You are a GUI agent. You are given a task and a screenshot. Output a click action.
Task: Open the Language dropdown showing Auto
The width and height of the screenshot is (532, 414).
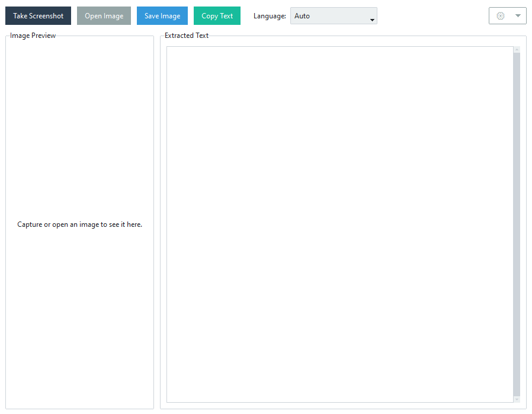pos(333,16)
